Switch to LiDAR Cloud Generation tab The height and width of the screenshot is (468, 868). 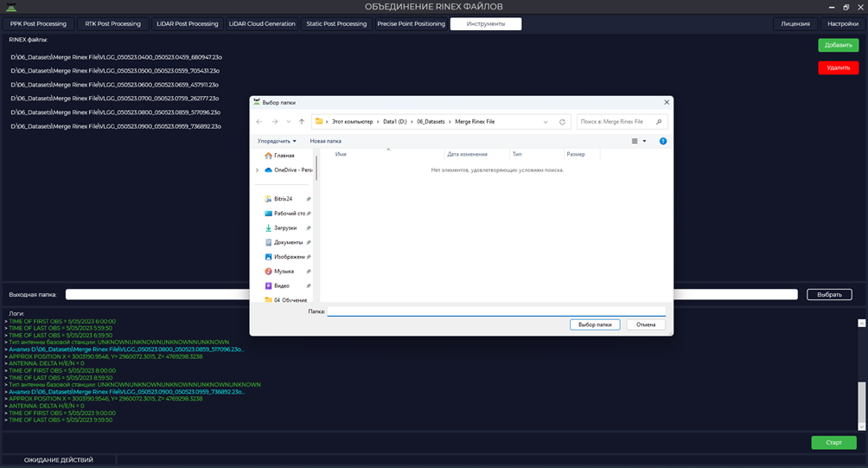[x=262, y=24]
